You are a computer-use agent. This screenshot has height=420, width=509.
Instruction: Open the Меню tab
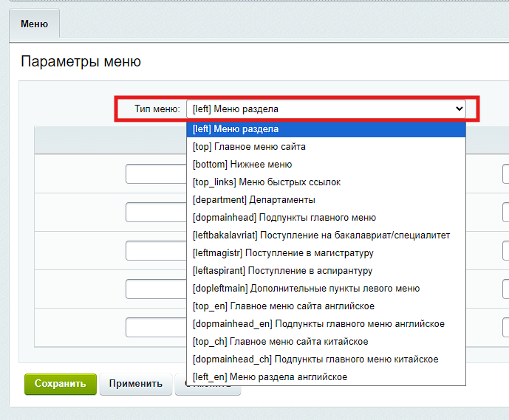point(35,24)
